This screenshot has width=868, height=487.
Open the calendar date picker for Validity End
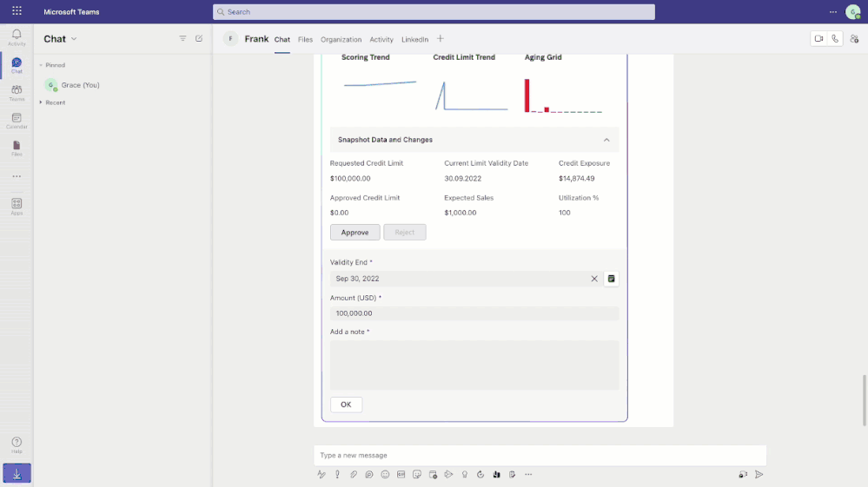(x=611, y=279)
